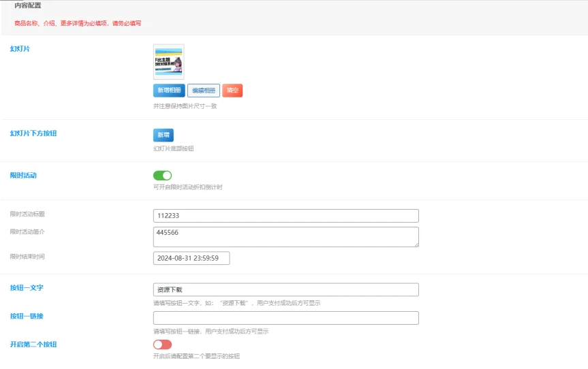Click the 新增相册 button

point(169,91)
